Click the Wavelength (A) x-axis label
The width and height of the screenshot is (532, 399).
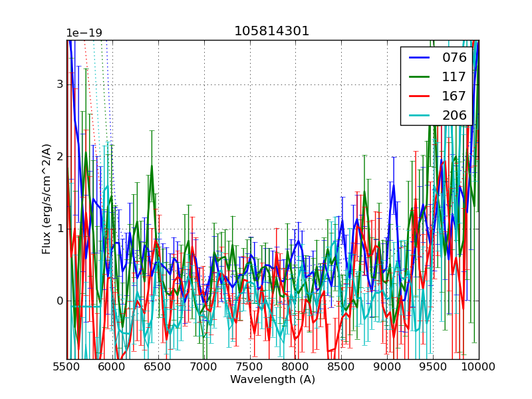[273, 380]
